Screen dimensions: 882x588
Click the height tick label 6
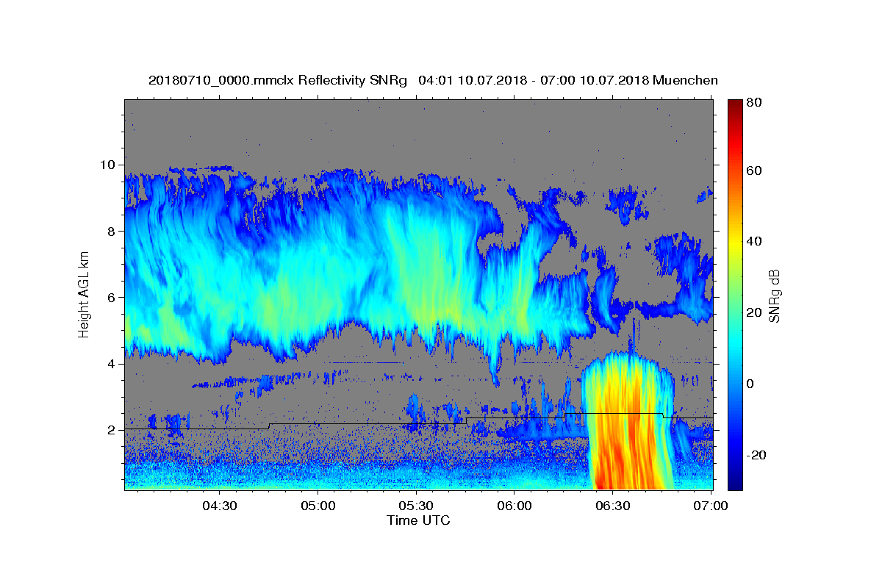pyautogui.click(x=111, y=297)
